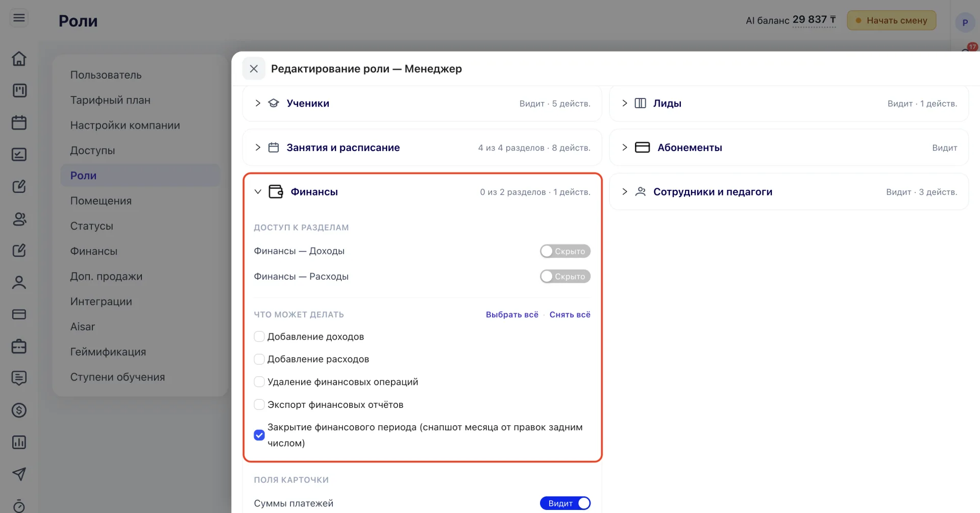Uncheck Закрытие финансового периода checkbox
The width and height of the screenshot is (980, 513).
coord(259,435)
